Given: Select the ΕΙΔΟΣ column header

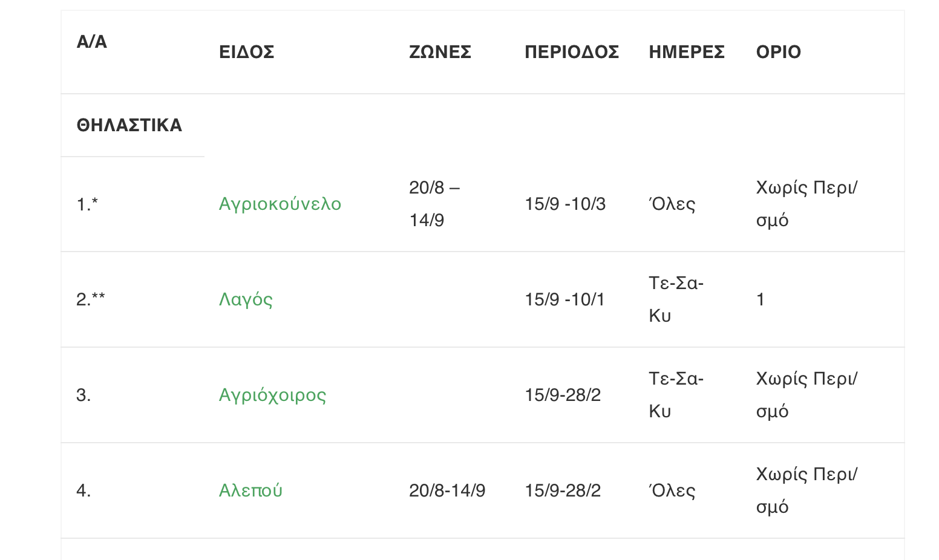Looking at the screenshot, I should 247,52.
